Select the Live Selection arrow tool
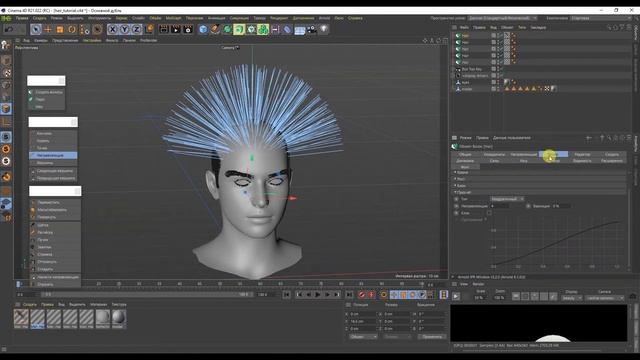Image resolution: width=640 pixels, height=360 pixels. point(36,29)
